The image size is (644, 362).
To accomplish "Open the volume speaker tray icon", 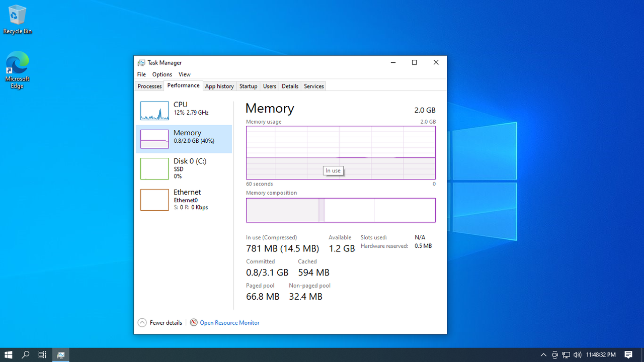I will point(577,355).
